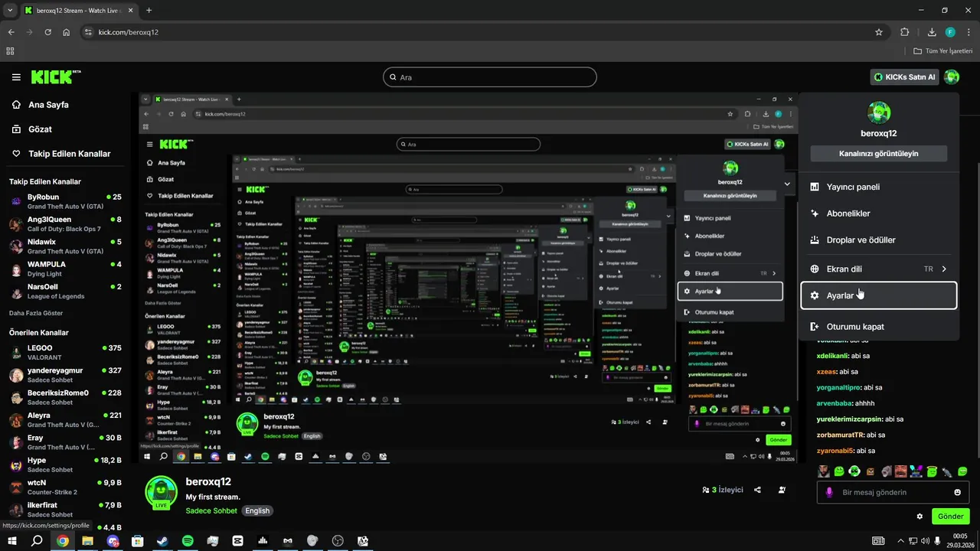Open yandereyagmur recommended channel
Viewport: 980px width, 551px height.
pos(65,375)
